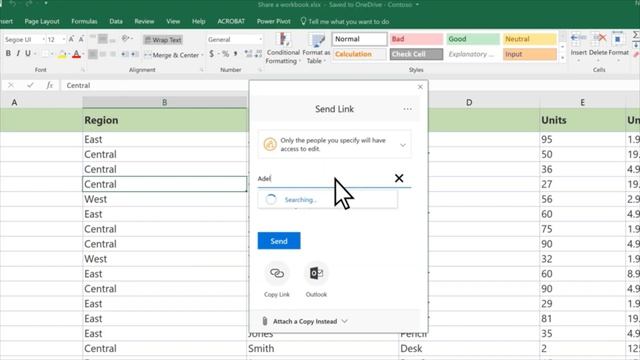Clear the recipient field with the X
Image resolution: width=640 pixels, height=360 pixels.
click(x=399, y=178)
